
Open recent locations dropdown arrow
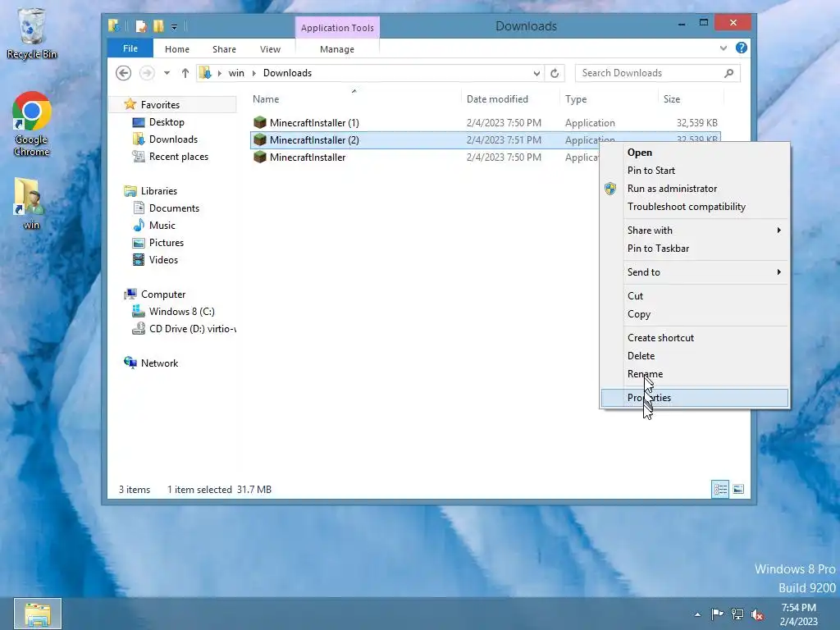(167, 73)
